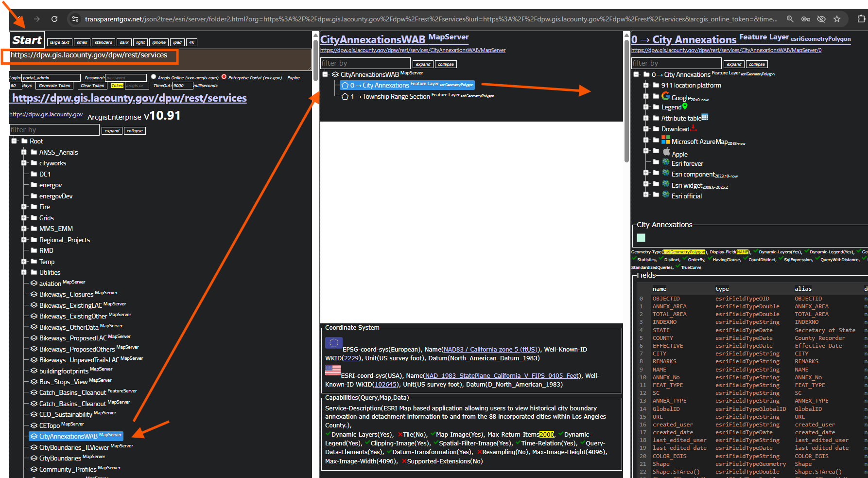Click the Google logo icon in the layer tree
The width and height of the screenshot is (868, 478).
pos(665,96)
